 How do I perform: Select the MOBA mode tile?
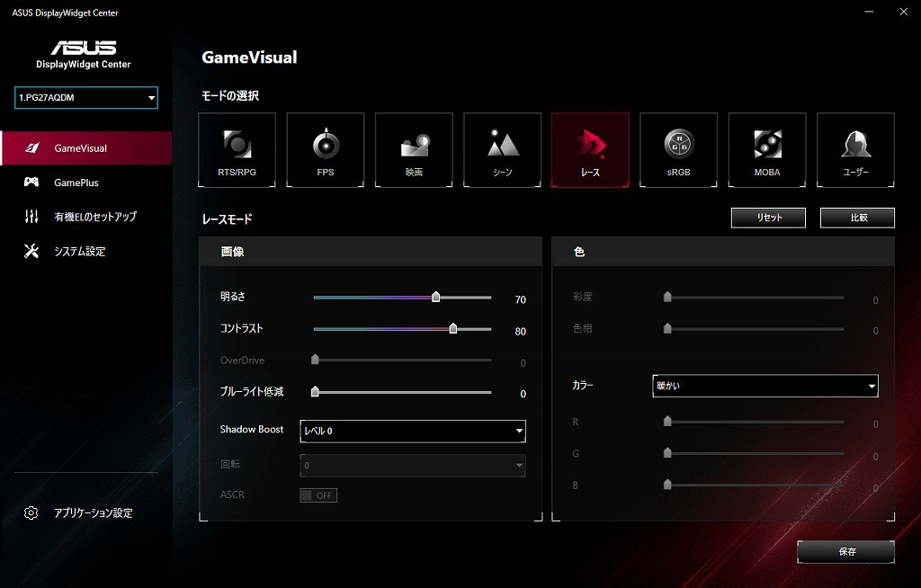pyautogui.click(x=767, y=150)
